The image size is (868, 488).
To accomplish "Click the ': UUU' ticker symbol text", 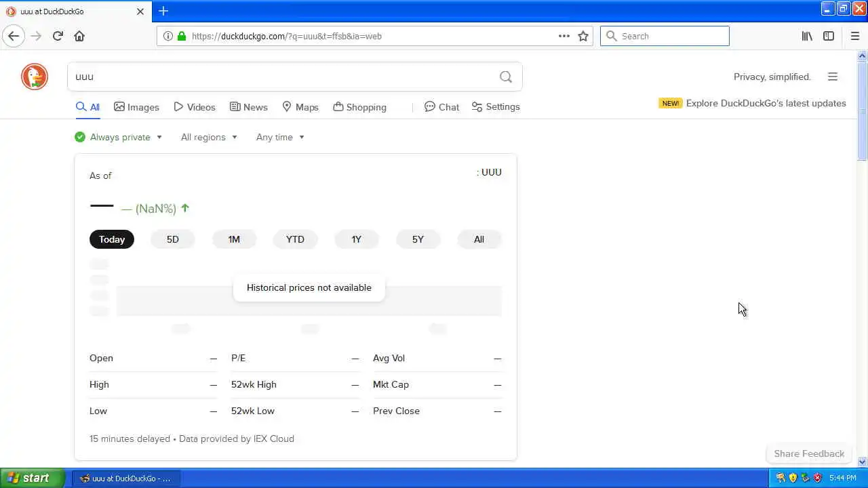I will (489, 172).
